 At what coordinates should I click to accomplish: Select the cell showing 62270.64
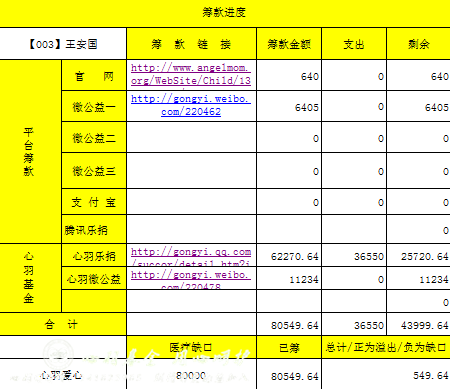pyautogui.click(x=289, y=256)
